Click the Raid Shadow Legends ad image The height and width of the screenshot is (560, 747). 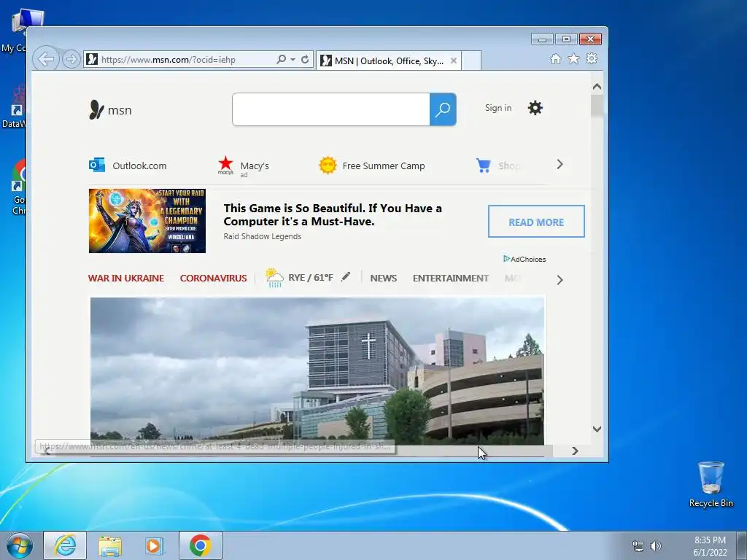(147, 220)
